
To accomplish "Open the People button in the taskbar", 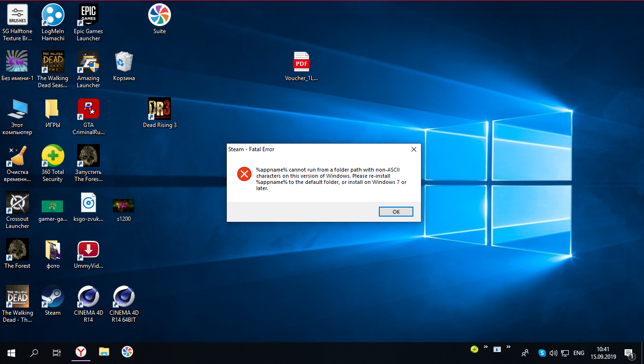I will [525, 353].
